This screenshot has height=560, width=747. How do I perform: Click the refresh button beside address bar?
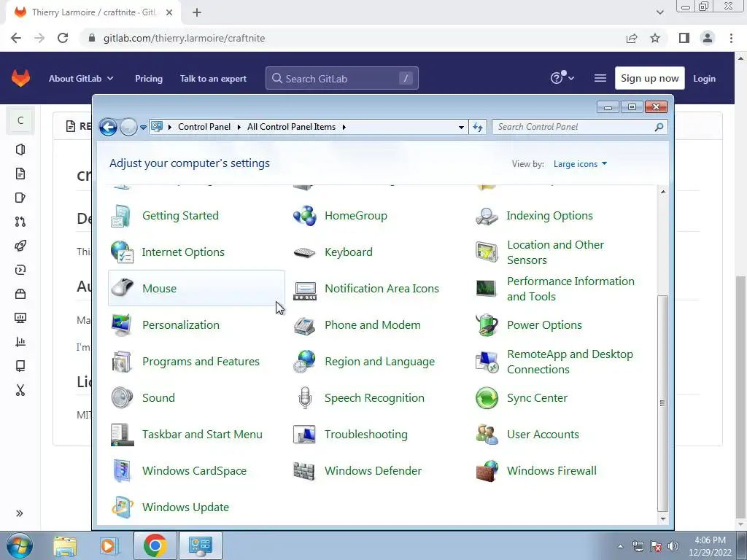point(478,127)
